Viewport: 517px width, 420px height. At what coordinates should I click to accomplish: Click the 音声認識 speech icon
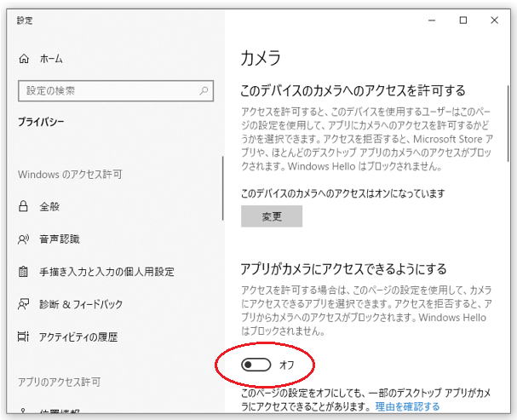click(23, 239)
